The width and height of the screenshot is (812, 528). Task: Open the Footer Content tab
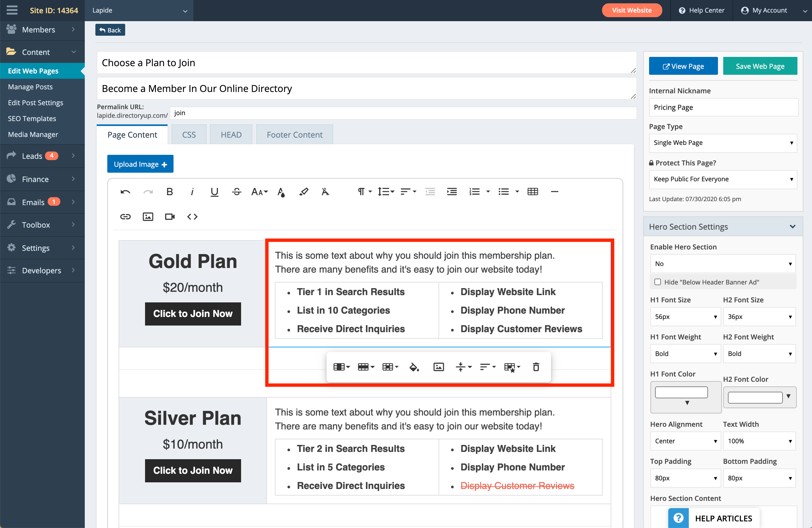click(294, 134)
